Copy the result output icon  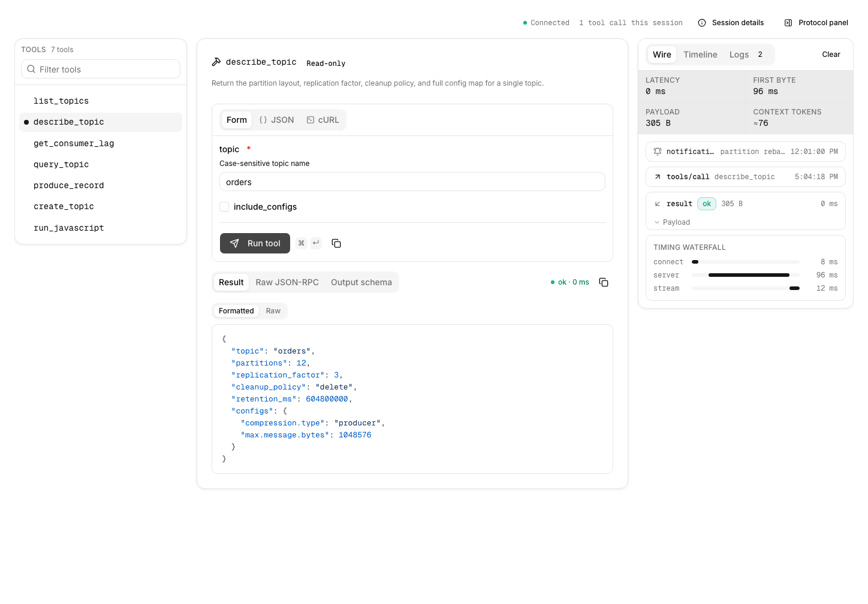coord(604,282)
